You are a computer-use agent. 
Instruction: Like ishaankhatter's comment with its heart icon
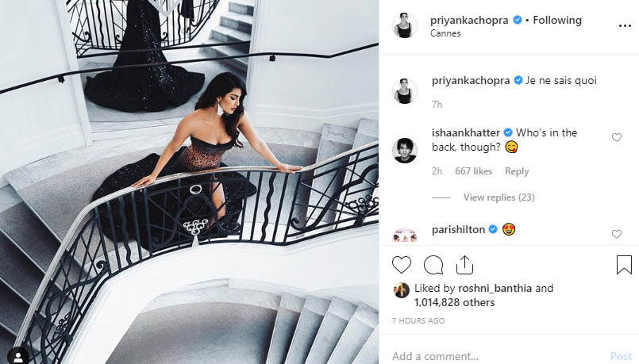click(617, 137)
